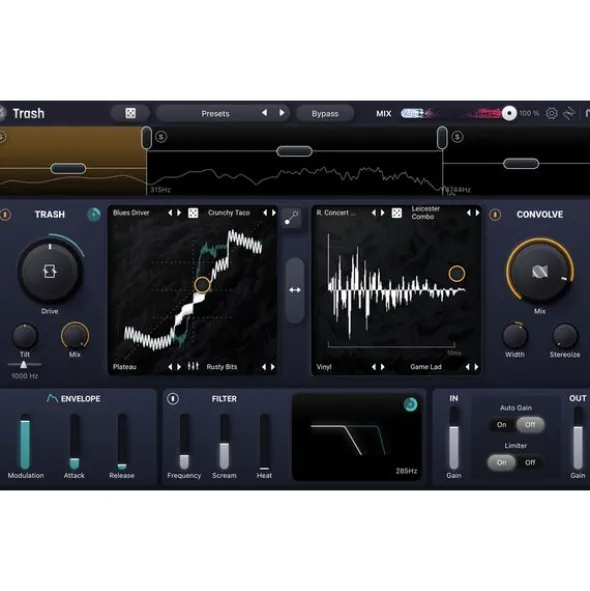Open the Presets menu
This screenshot has width=590, height=591.
(x=215, y=113)
